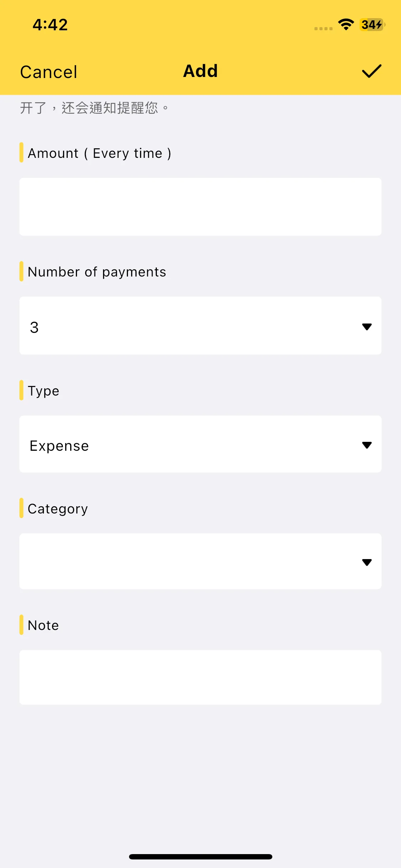
Task: Click the Category dropdown arrow
Action: click(367, 562)
